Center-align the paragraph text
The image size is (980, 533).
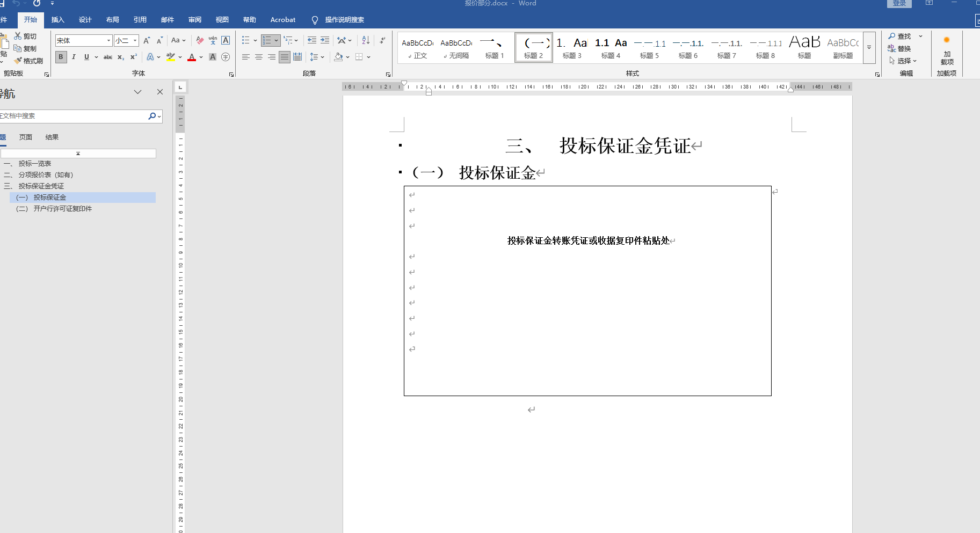click(259, 57)
